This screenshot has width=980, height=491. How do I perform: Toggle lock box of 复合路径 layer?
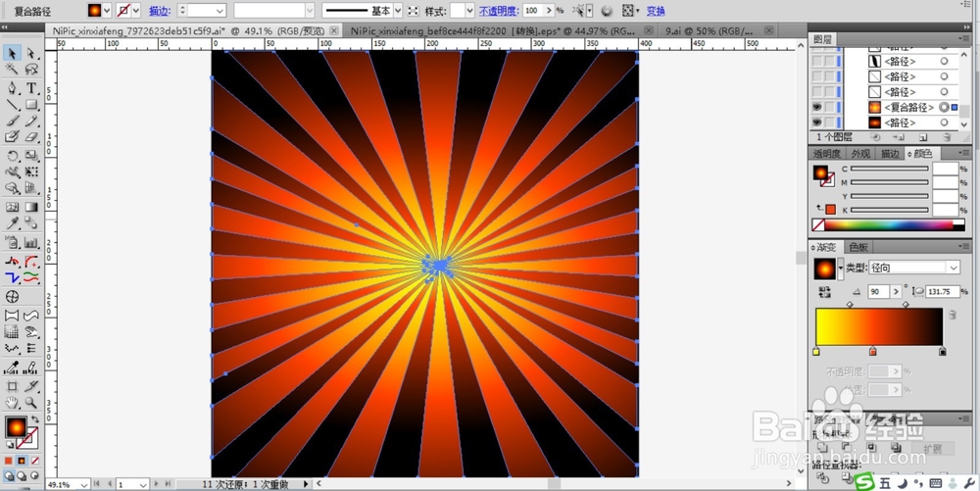pos(829,108)
